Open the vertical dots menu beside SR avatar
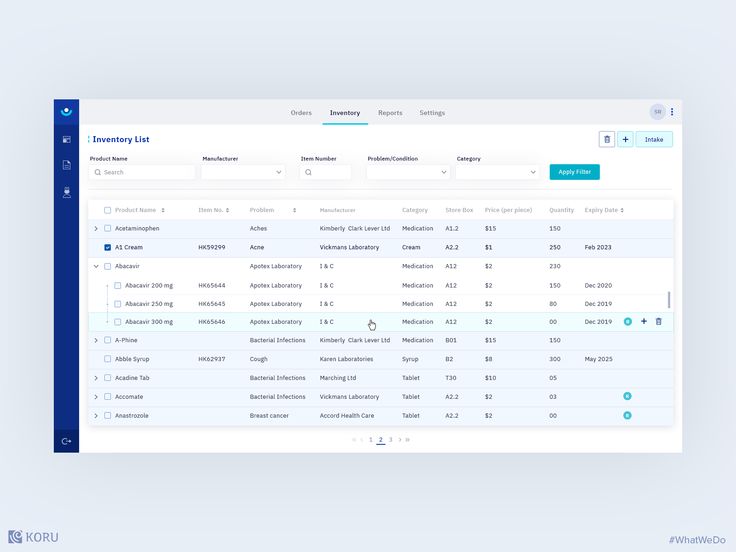This screenshot has height=552, width=736. pos(672,112)
